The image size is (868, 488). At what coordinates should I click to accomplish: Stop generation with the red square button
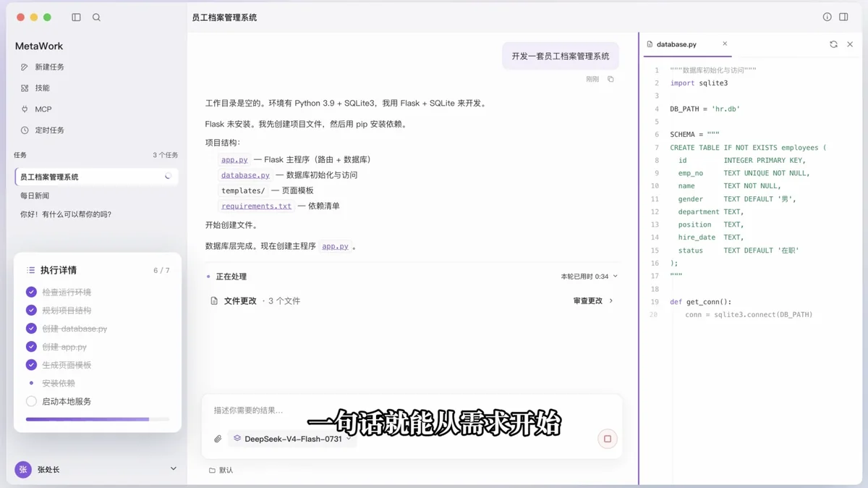point(608,439)
